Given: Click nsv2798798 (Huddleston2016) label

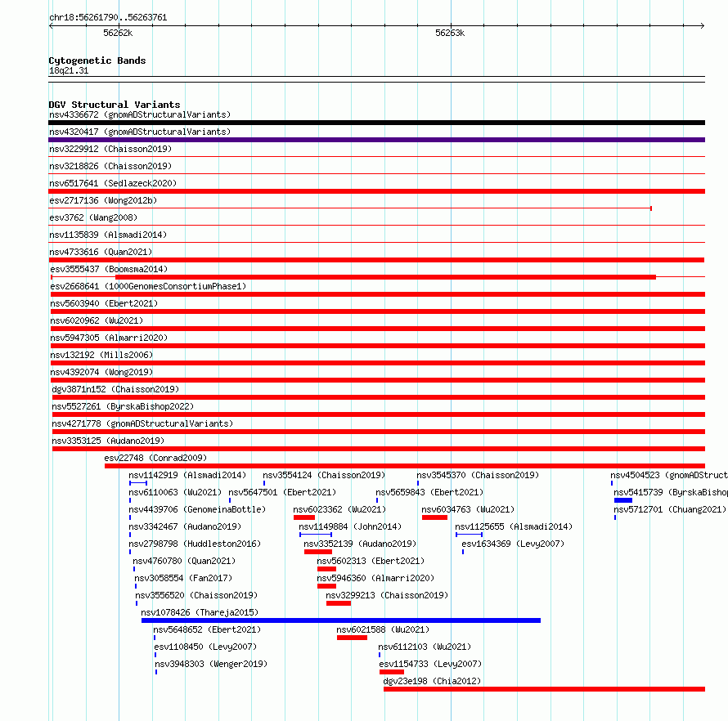Looking at the screenshot, I should 195,544.
